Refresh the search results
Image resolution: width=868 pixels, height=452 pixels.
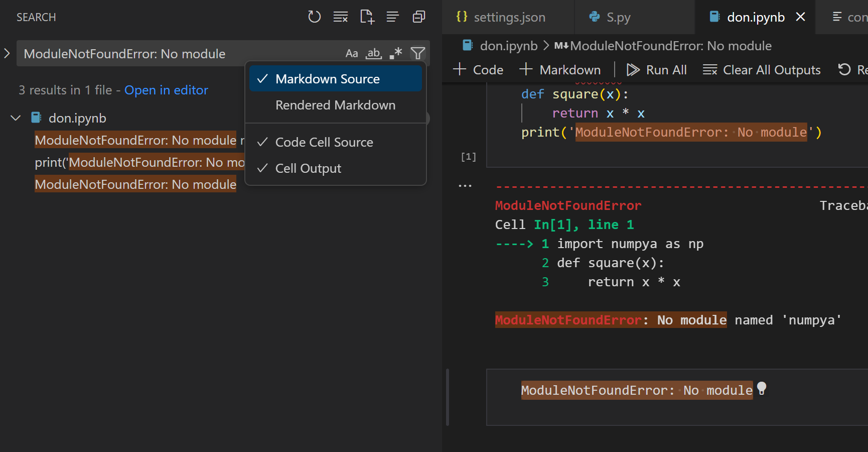point(315,17)
